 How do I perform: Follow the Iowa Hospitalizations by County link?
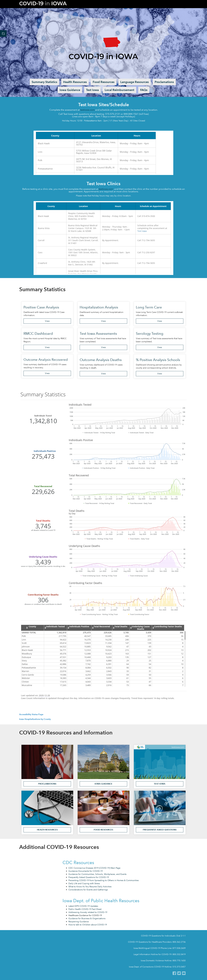(x=35, y=719)
